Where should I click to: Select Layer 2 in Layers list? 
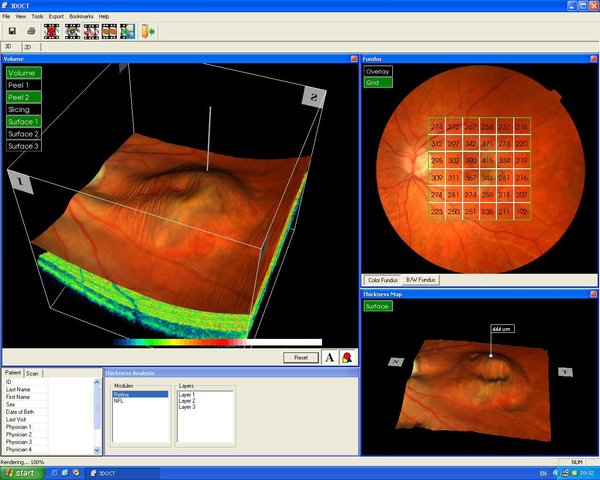tap(205, 401)
